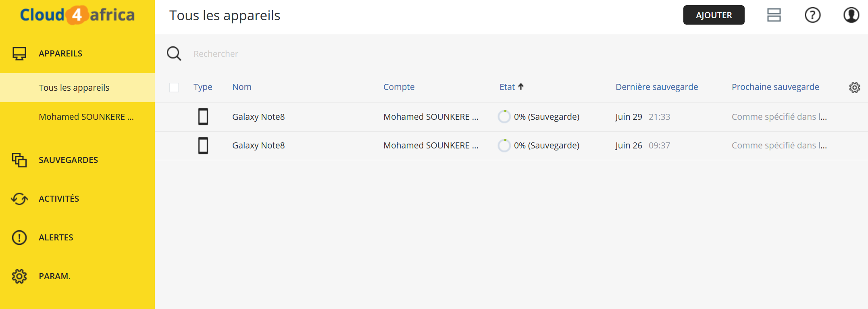
Task: Open the Activités section
Action: (59, 199)
